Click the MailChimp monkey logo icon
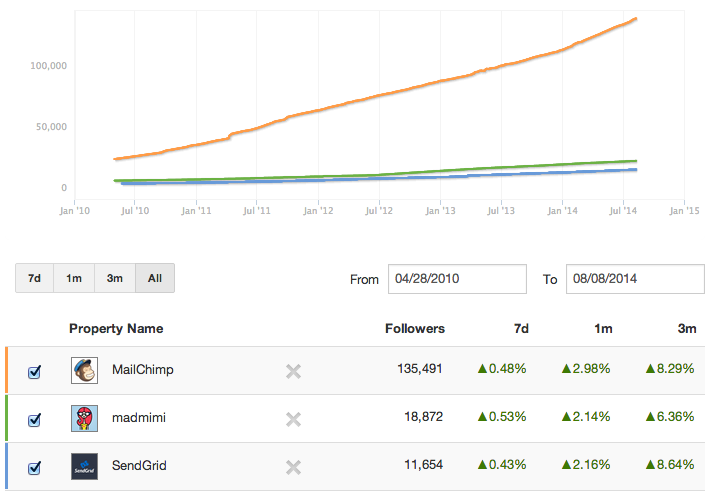The image size is (714, 498). pos(84,370)
